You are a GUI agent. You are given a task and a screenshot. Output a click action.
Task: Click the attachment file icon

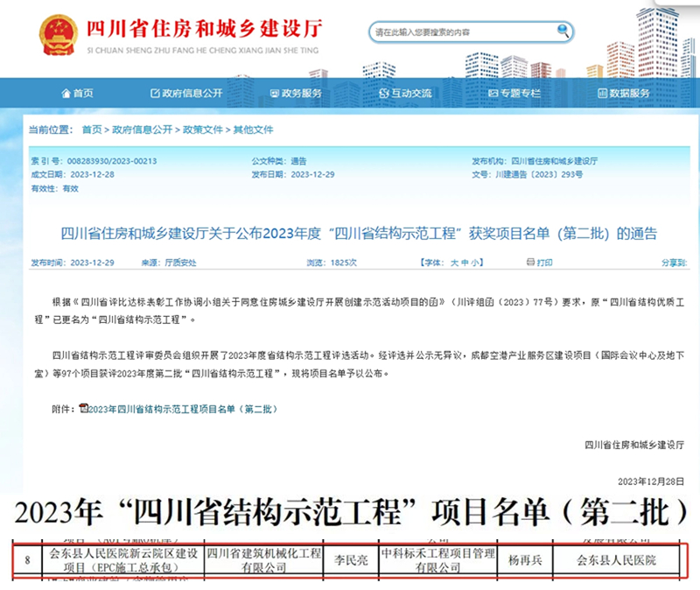83,409
